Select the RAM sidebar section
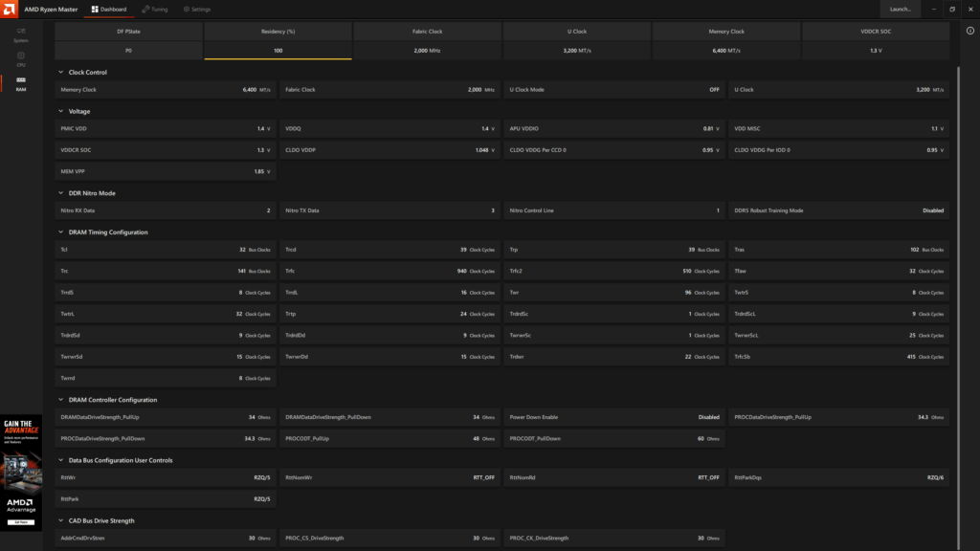Viewport: 980px width, 551px height. click(x=21, y=84)
